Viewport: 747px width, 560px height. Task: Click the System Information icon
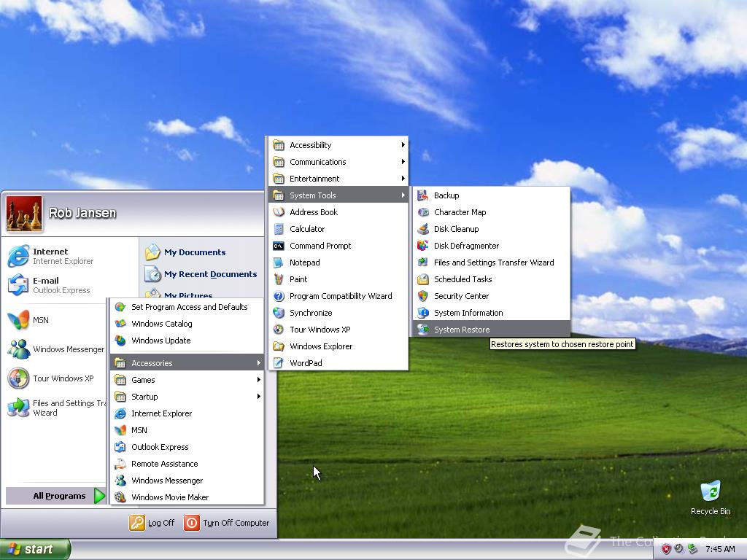[x=422, y=313]
